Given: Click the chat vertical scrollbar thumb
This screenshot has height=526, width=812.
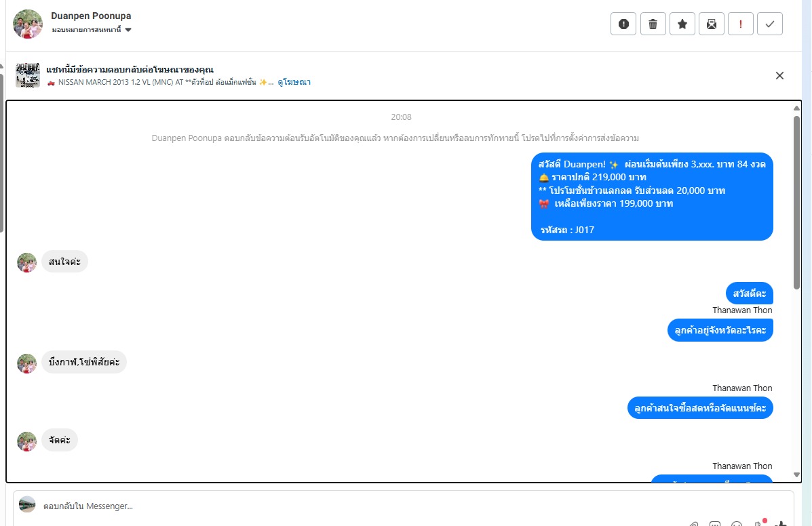Looking at the screenshot, I should [796, 202].
